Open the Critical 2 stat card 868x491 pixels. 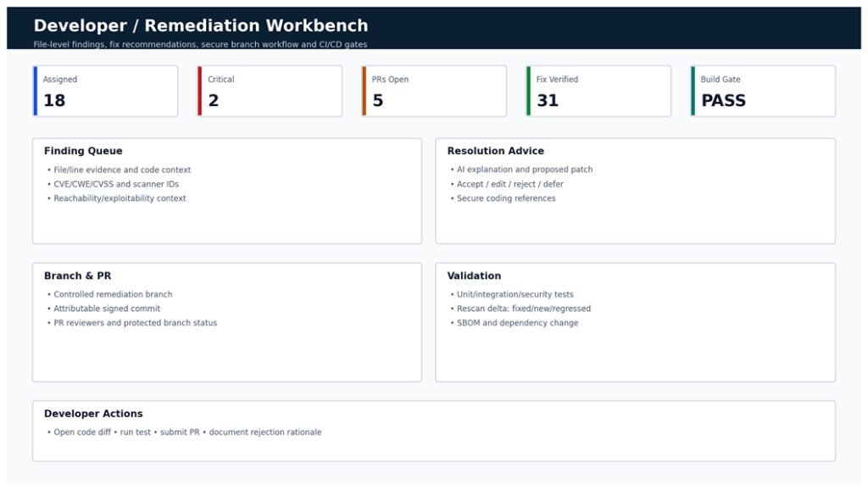(270, 91)
